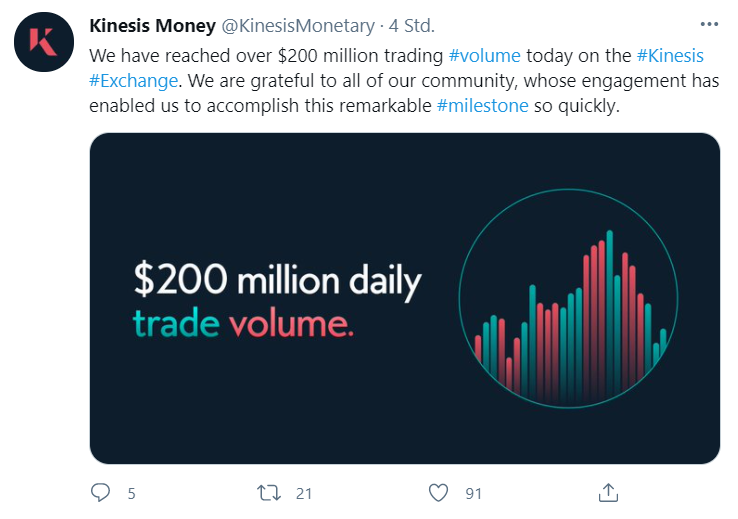Image resolution: width=738 pixels, height=519 pixels.
Task: Click the "trade volume." text in image
Action: 244,325
